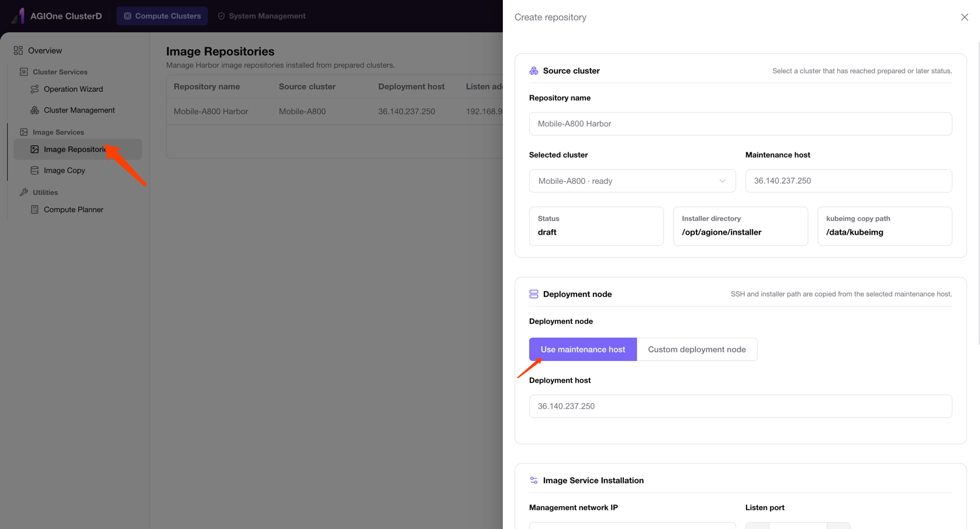980x529 pixels.
Task: Open the Selected cluster dropdown
Action: (x=632, y=181)
